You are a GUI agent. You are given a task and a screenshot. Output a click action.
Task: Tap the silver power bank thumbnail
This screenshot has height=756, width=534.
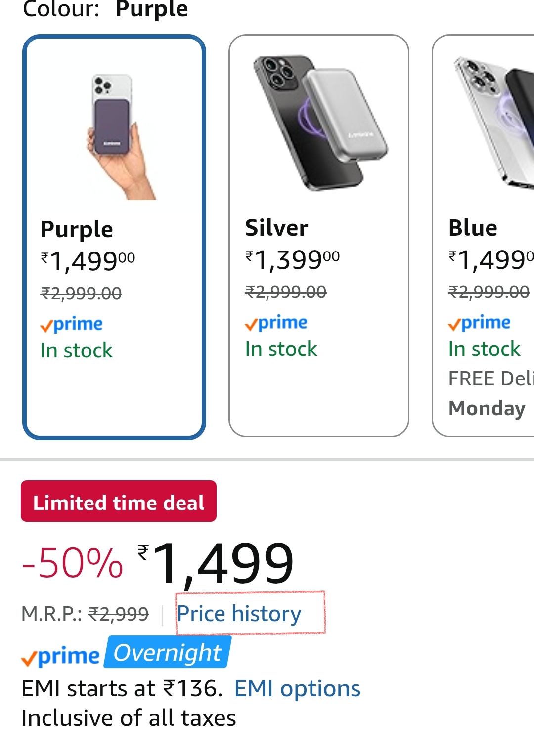(x=319, y=123)
